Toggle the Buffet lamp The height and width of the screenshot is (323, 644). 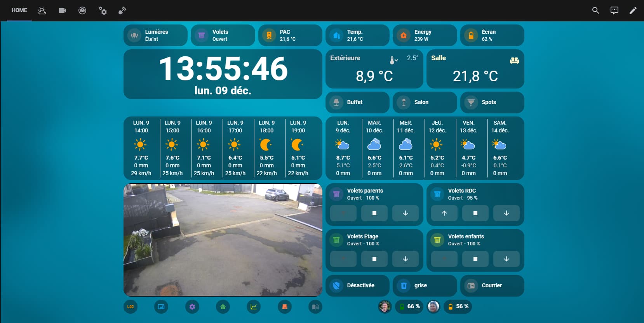pyautogui.click(x=357, y=102)
